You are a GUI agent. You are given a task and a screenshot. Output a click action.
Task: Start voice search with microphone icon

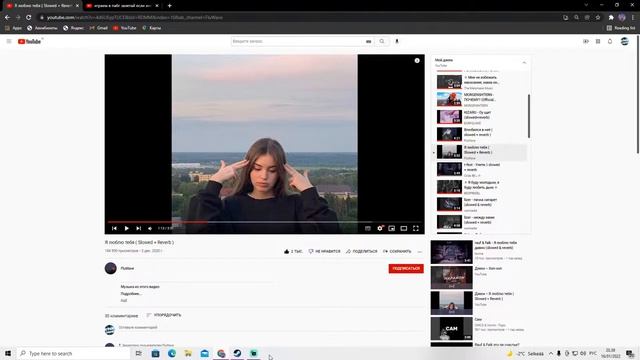pos(397,41)
